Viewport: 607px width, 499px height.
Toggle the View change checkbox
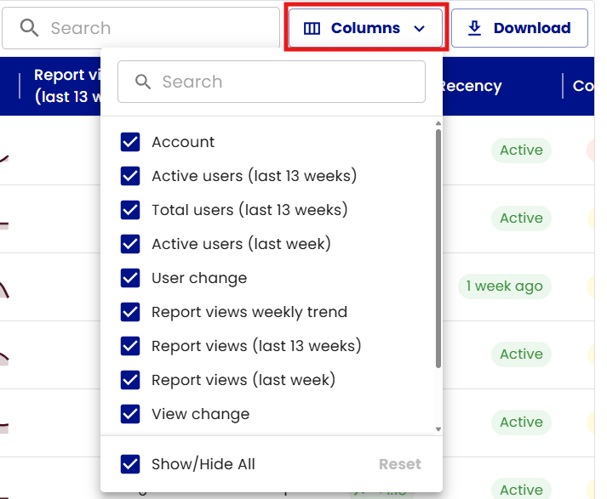tap(130, 414)
